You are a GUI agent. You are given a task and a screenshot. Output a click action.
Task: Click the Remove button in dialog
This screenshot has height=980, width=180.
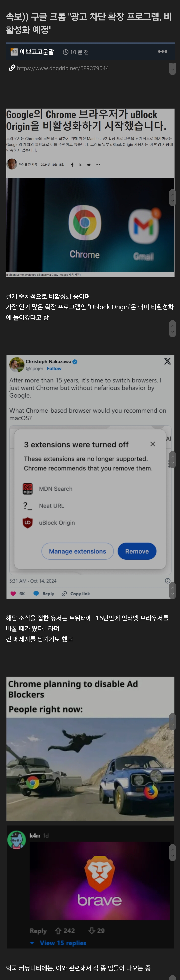[x=137, y=551]
